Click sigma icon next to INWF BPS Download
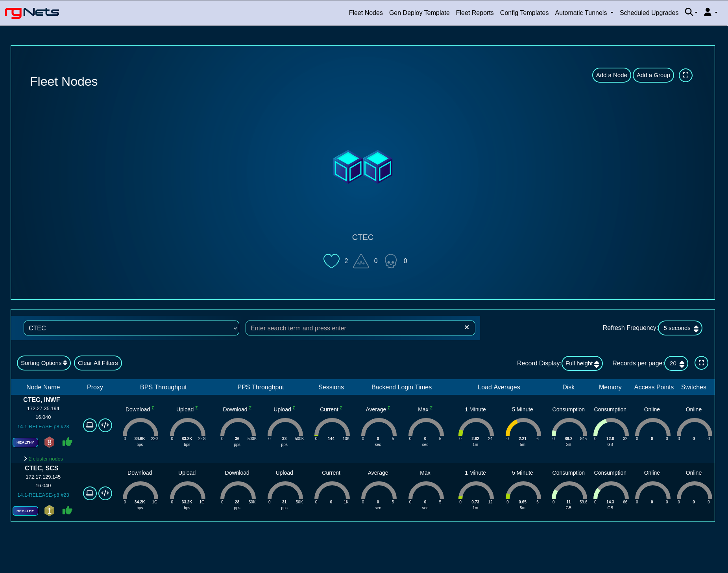 tap(153, 408)
